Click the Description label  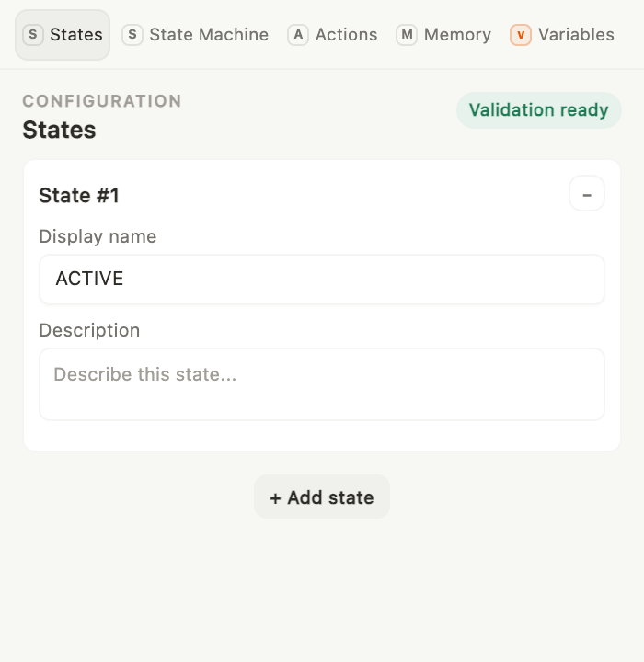[89, 330]
